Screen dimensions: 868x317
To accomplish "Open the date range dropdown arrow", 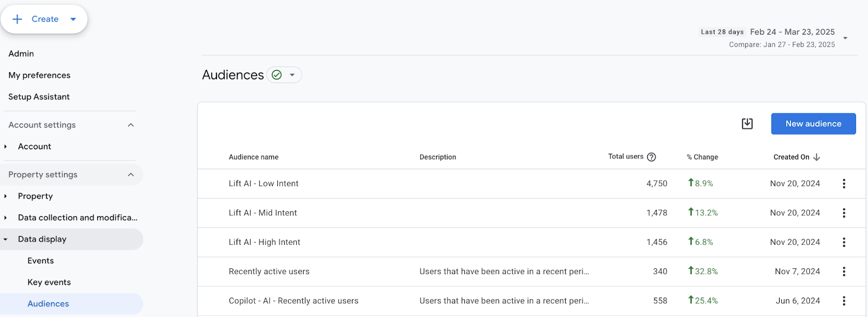I will point(845,38).
